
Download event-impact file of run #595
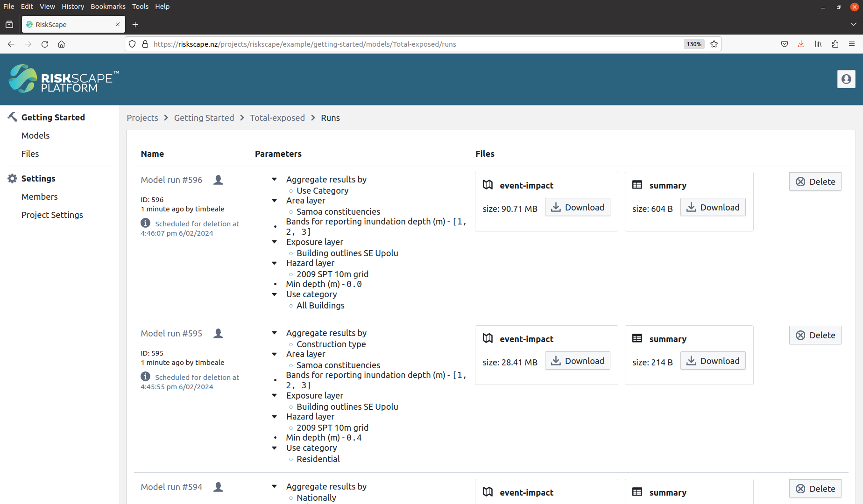tap(577, 361)
